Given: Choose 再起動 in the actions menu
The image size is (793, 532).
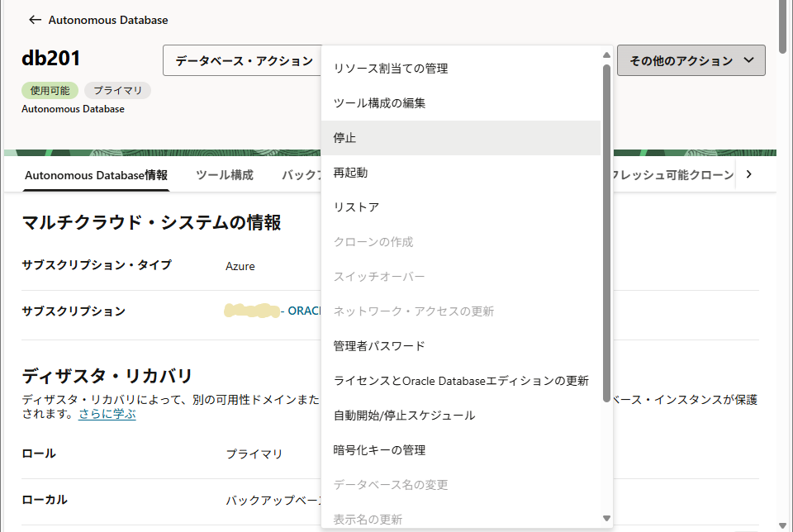Looking at the screenshot, I should (x=461, y=173).
